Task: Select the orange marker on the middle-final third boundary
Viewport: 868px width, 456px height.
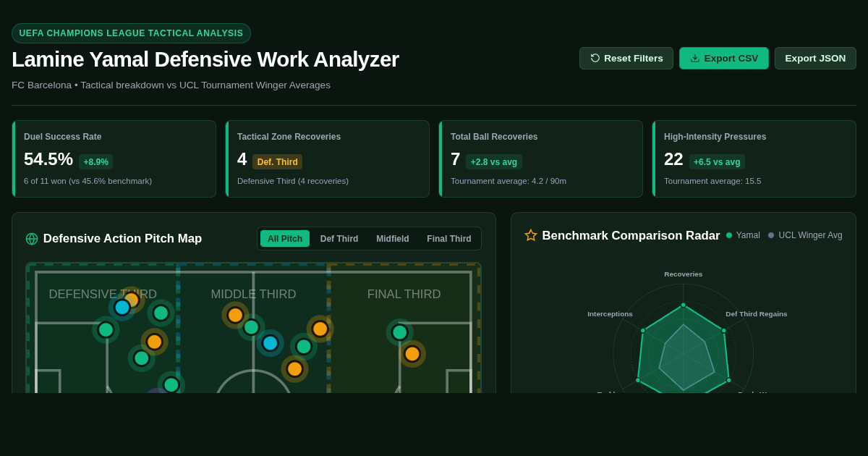Action: coord(320,329)
